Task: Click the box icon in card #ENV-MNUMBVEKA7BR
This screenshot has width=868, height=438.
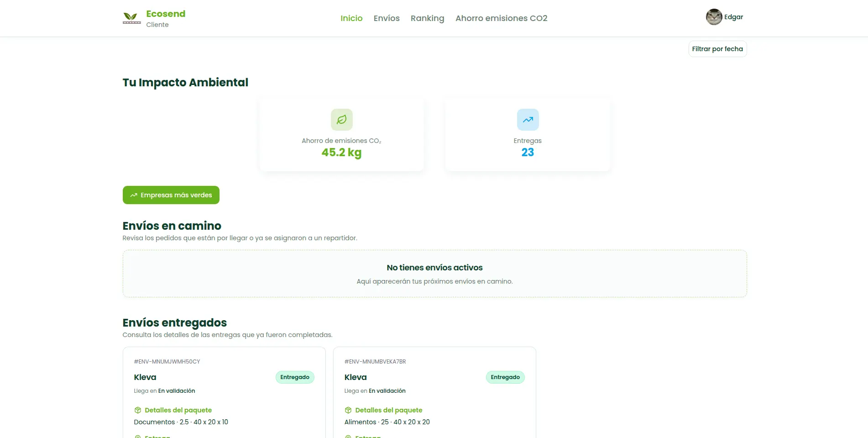Action: click(348, 410)
